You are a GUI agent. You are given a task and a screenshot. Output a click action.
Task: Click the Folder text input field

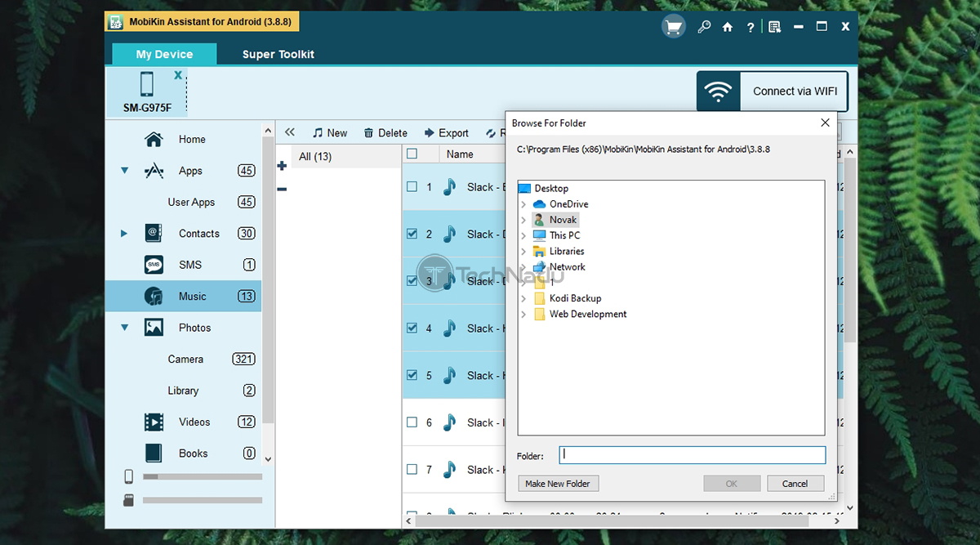[x=693, y=455]
